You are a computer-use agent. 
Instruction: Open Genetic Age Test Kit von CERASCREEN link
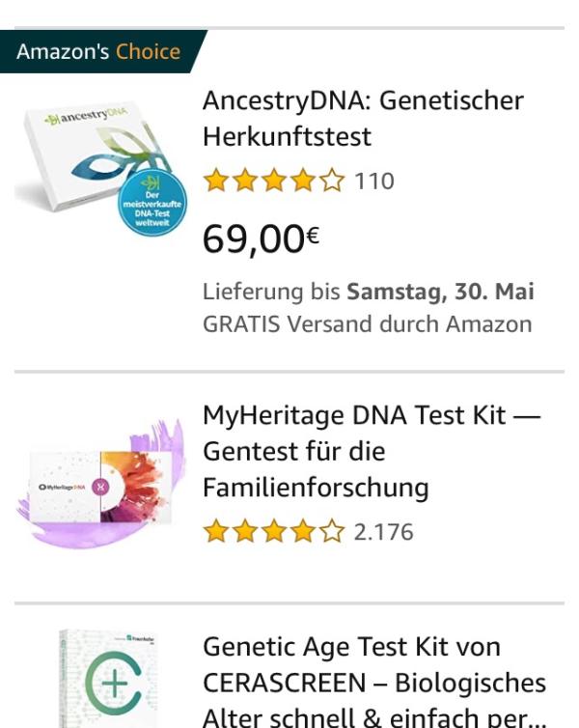(372, 683)
